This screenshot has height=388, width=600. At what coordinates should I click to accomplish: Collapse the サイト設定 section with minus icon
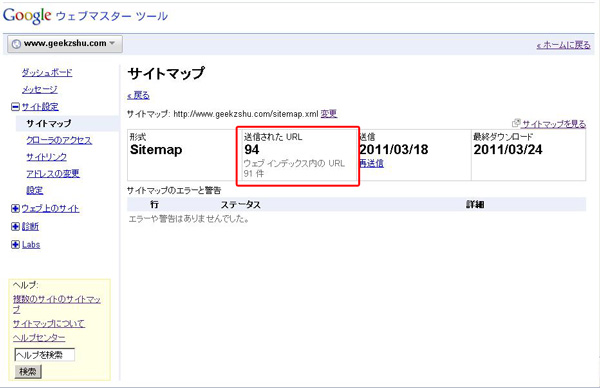15,107
